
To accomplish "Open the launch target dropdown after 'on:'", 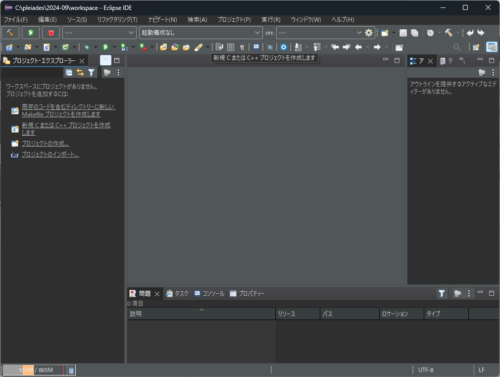I will (x=319, y=33).
